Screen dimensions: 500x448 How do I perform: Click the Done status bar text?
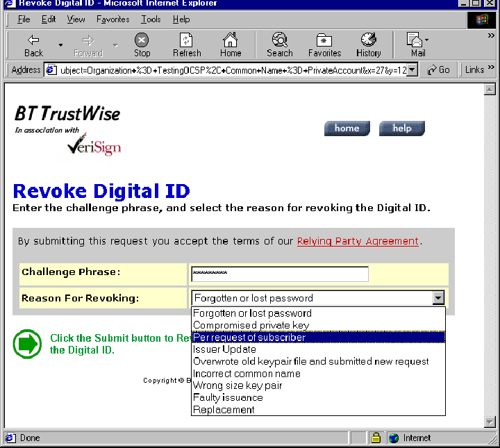pos(30,438)
